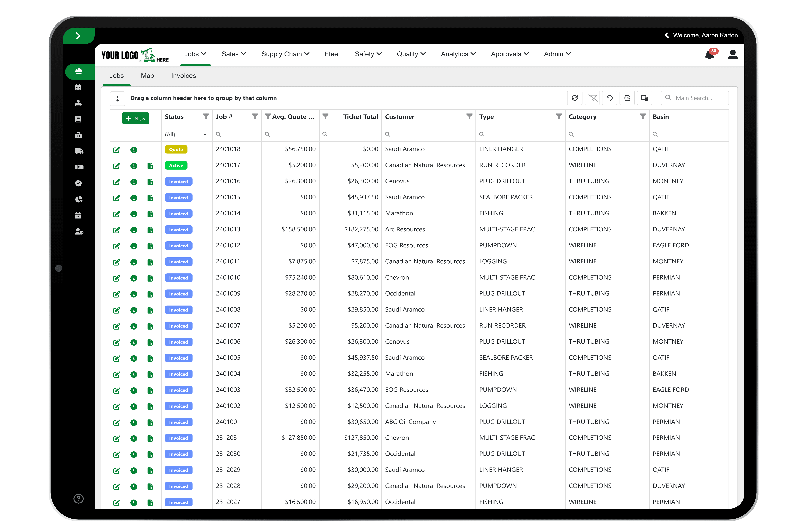Select the Fleet truck icon in sidebar
This screenshot has width=812, height=531.
[x=79, y=151]
